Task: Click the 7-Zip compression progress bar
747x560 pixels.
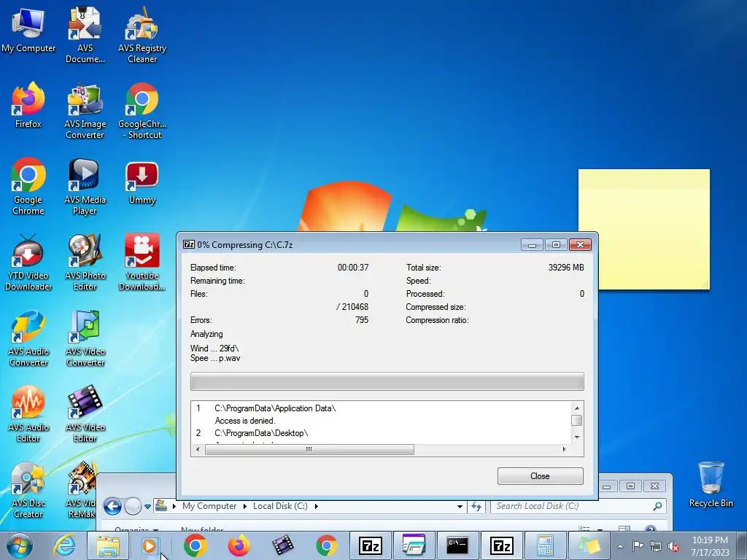Action: coord(387,381)
